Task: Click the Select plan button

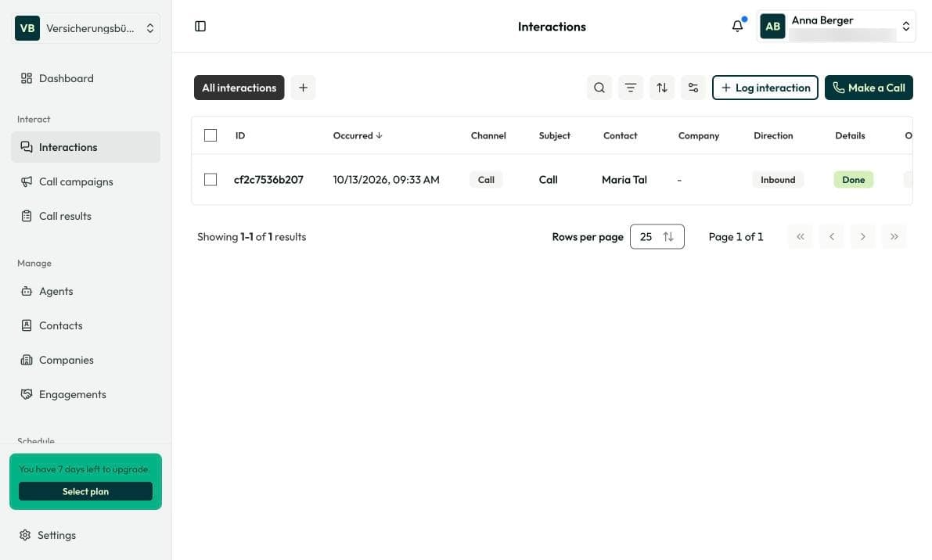Action: (85, 491)
